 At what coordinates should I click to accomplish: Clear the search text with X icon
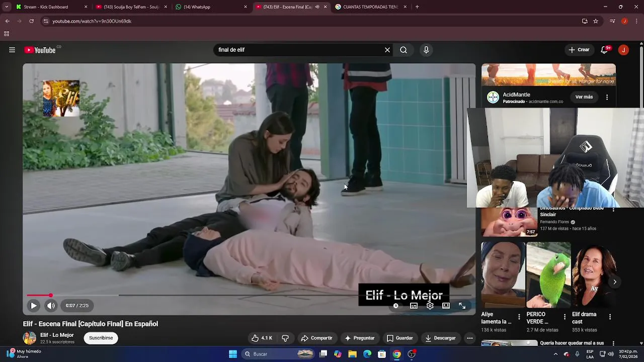(x=387, y=50)
